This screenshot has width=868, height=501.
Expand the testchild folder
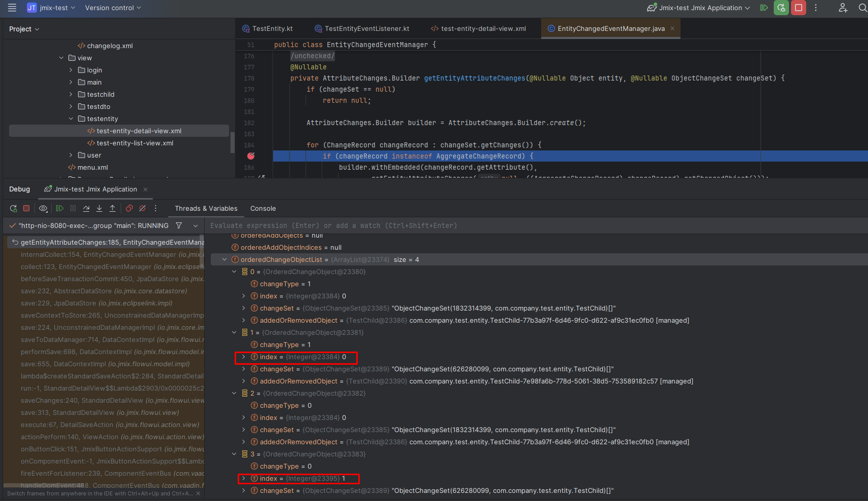click(x=71, y=94)
